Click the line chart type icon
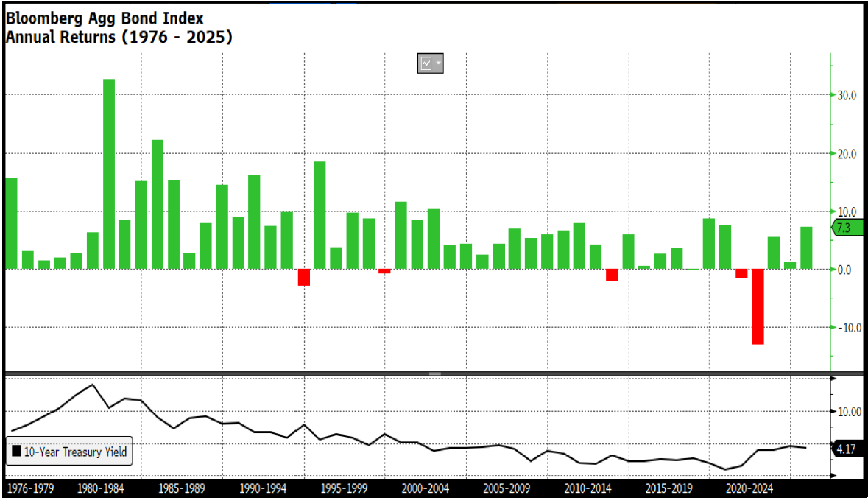 [x=426, y=64]
